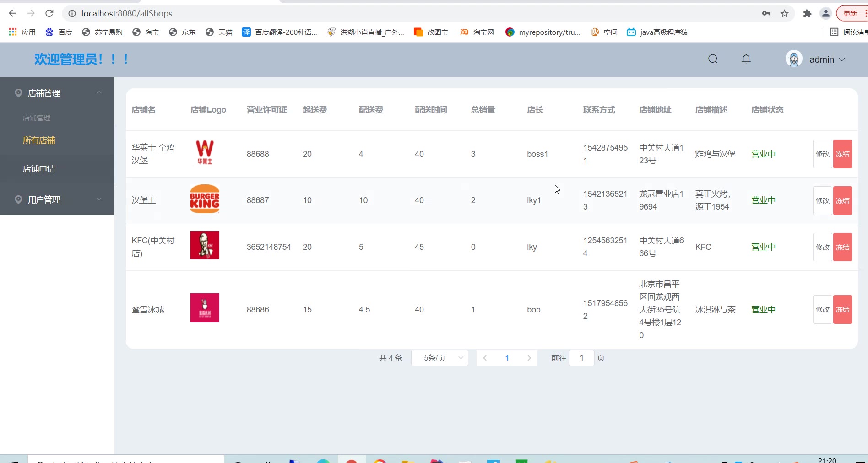Click the admin avatar image
The width and height of the screenshot is (868, 463).
794,59
